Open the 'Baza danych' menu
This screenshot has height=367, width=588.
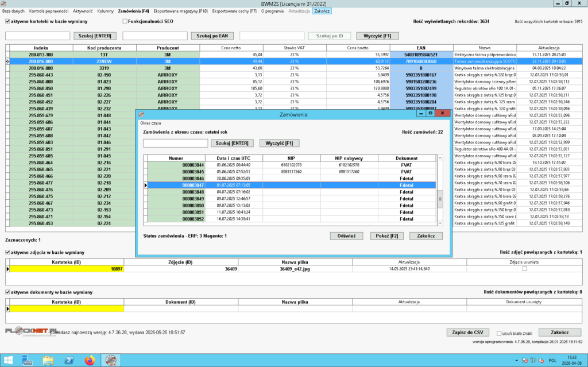(x=14, y=11)
